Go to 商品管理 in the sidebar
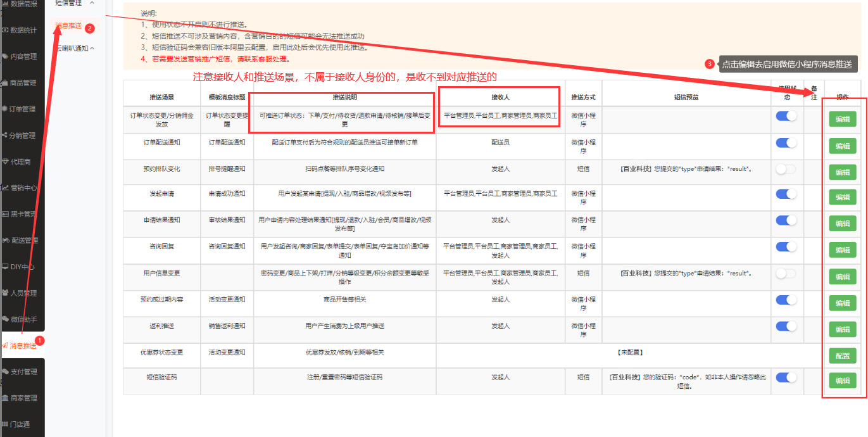Image resolution: width=868 pixels, height=437 pixels. coord(23,82)
